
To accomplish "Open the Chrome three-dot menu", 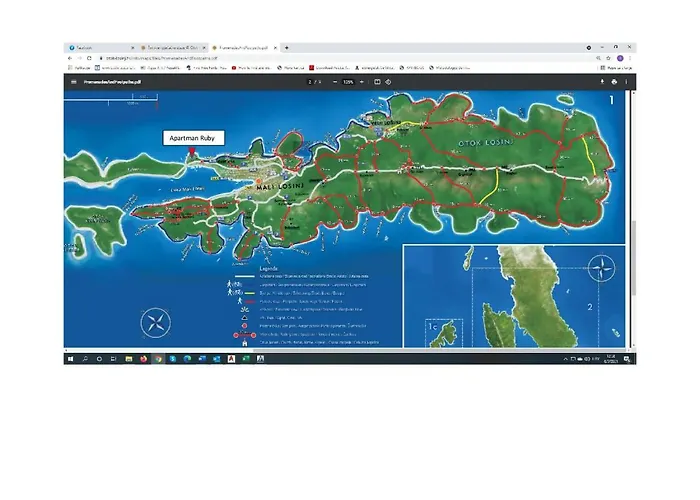I will point(630,58).
